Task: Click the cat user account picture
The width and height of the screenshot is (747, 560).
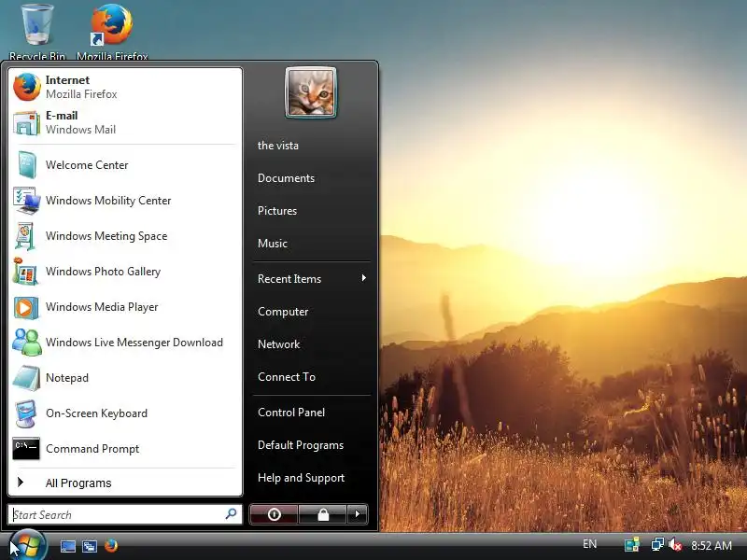Action: click(x=311, y=92)
